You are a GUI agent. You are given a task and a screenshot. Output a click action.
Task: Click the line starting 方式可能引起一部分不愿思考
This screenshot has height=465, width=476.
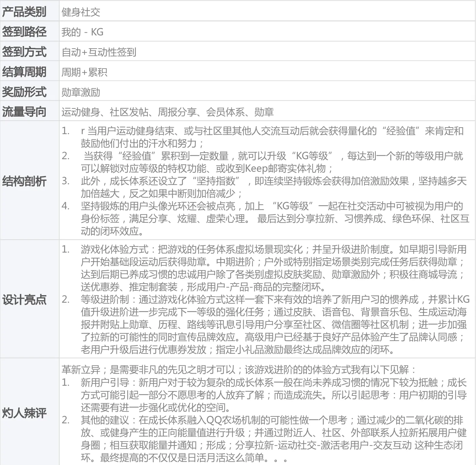point(274,395)
